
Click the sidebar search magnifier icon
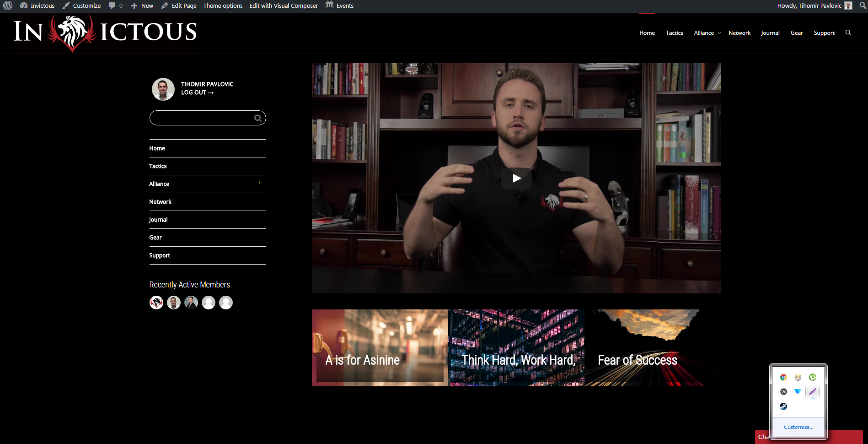pyautogui.click(x=258, y=118)
